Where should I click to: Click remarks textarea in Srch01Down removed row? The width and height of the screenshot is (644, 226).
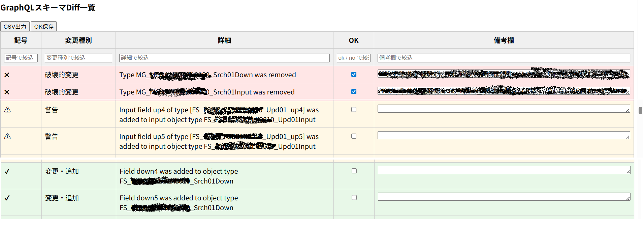504,74
